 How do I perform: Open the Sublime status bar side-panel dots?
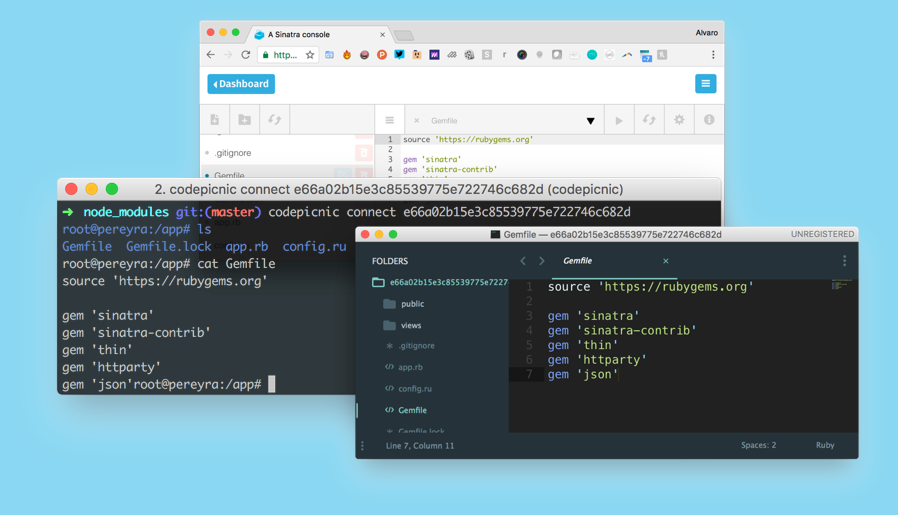(362, 446)
